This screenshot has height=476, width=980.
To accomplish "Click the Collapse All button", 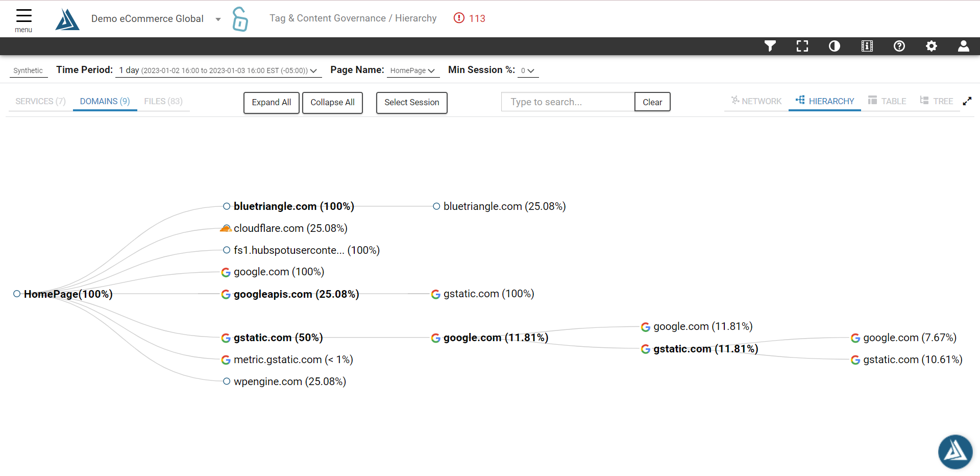I will coord(332,103).
